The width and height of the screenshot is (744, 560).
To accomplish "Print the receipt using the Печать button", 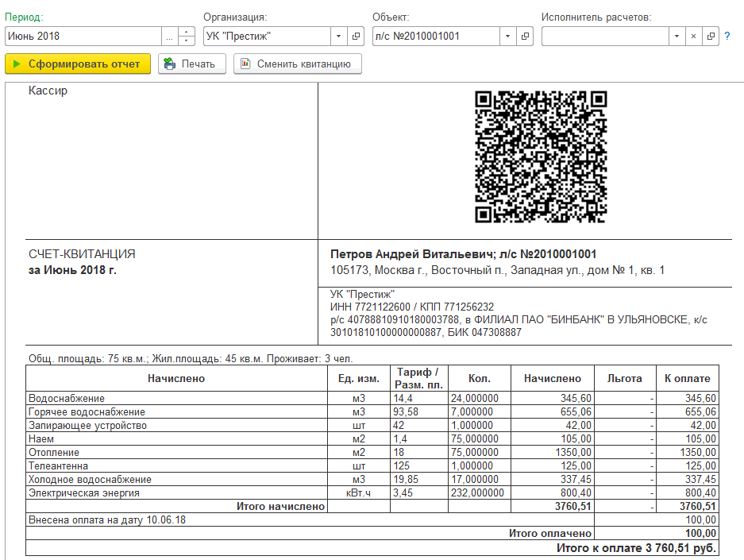I will click(x=191, y=64).
